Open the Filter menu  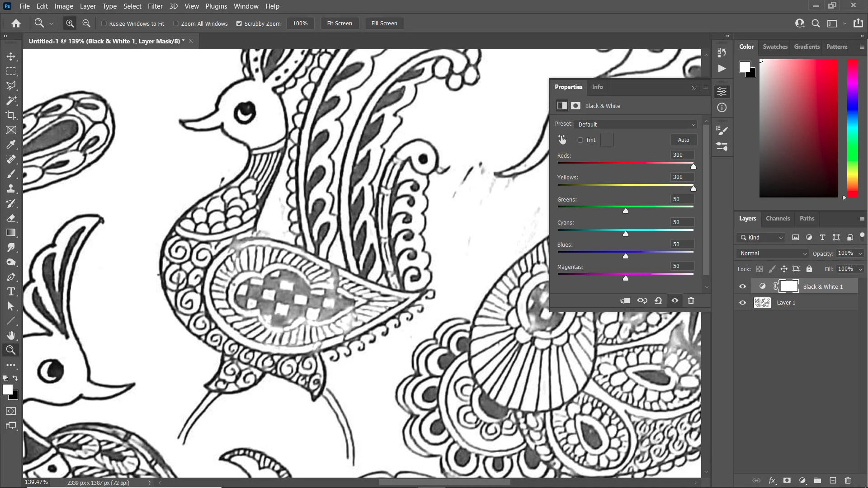155,6
